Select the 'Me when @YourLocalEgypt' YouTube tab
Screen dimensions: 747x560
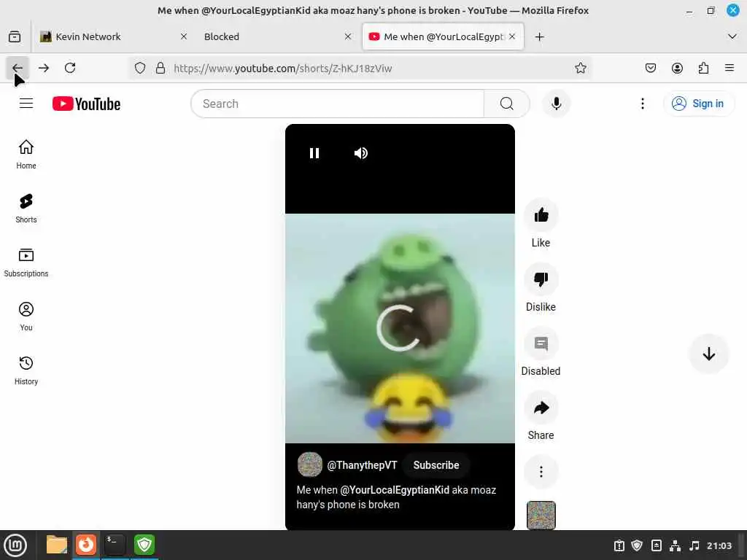click(443, 36)
